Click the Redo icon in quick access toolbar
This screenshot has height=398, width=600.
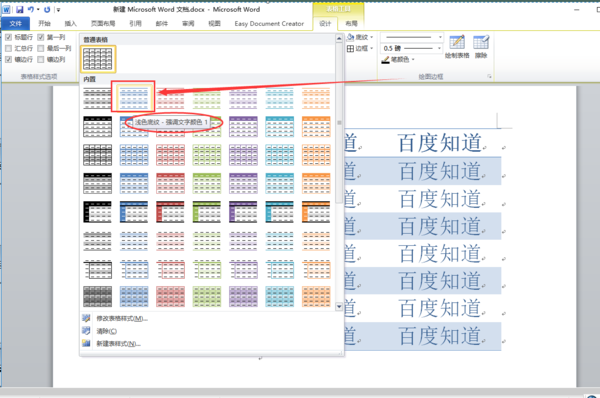click(47, 10)
